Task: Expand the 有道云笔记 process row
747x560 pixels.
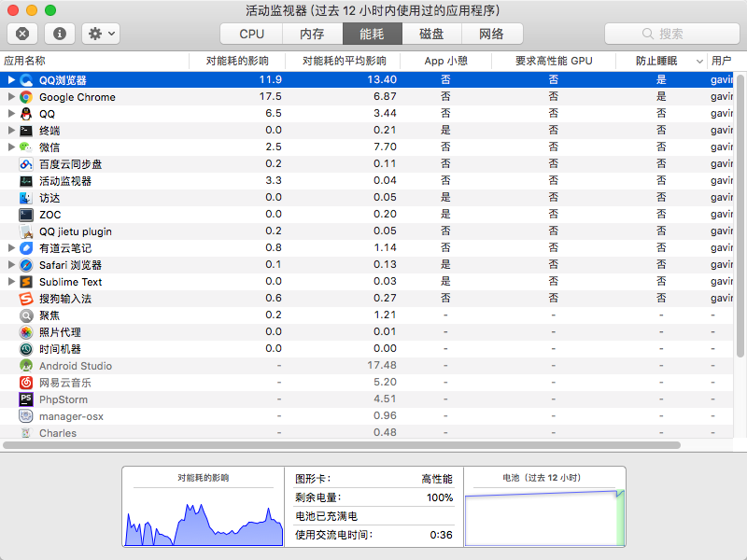Action: (11, 248)
